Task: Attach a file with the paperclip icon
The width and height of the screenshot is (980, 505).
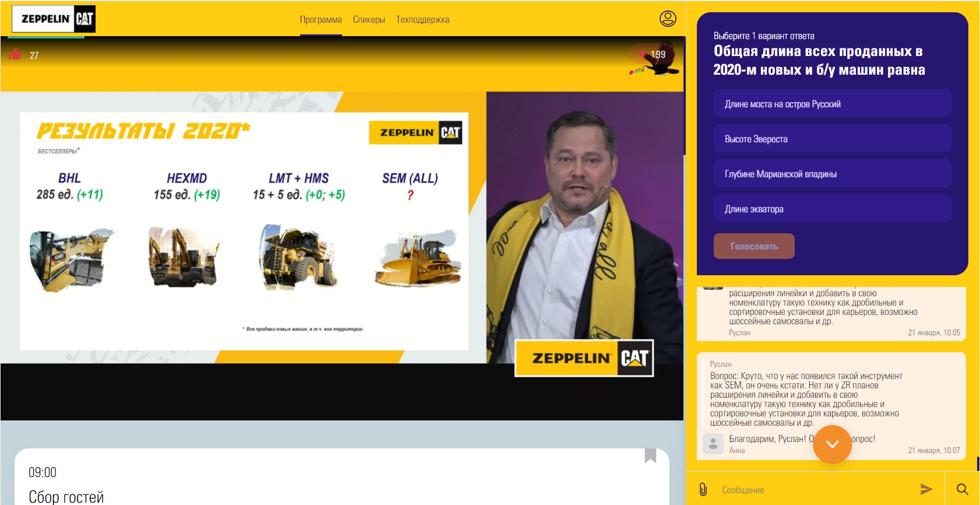Action: click(x=703, y=489)
